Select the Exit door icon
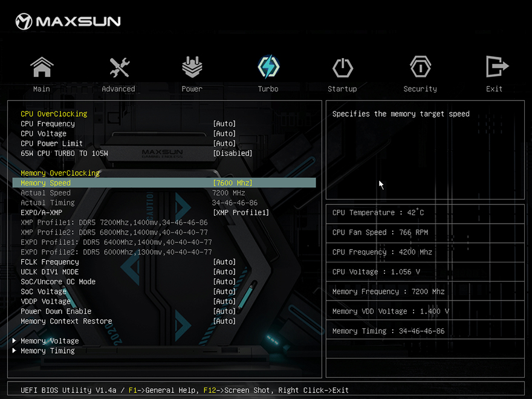 pyautogui.click(x=497, y=66)
